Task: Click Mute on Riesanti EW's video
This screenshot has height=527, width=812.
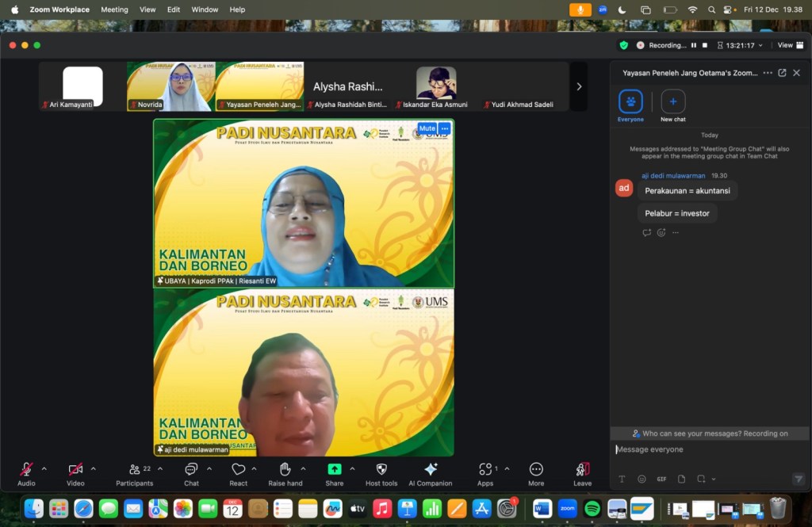Action: 427,128
